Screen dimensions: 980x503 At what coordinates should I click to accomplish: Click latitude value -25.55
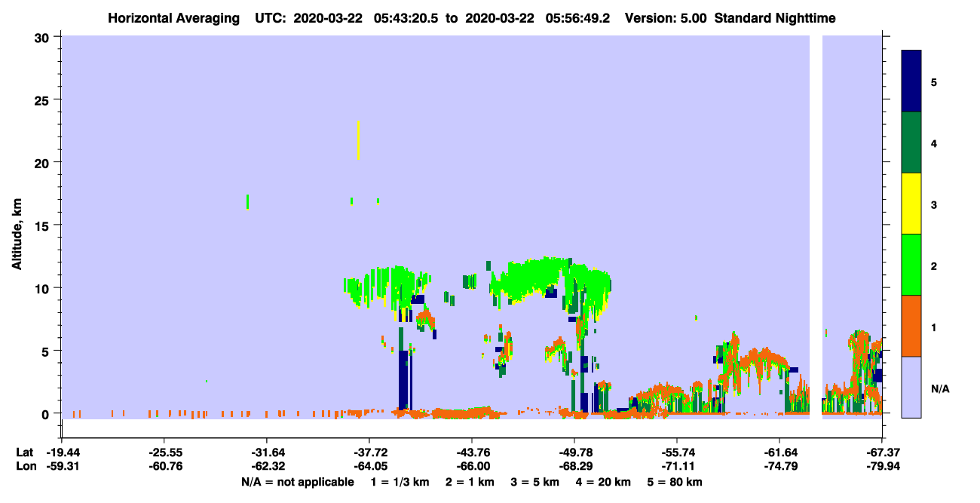coord(164,452)
